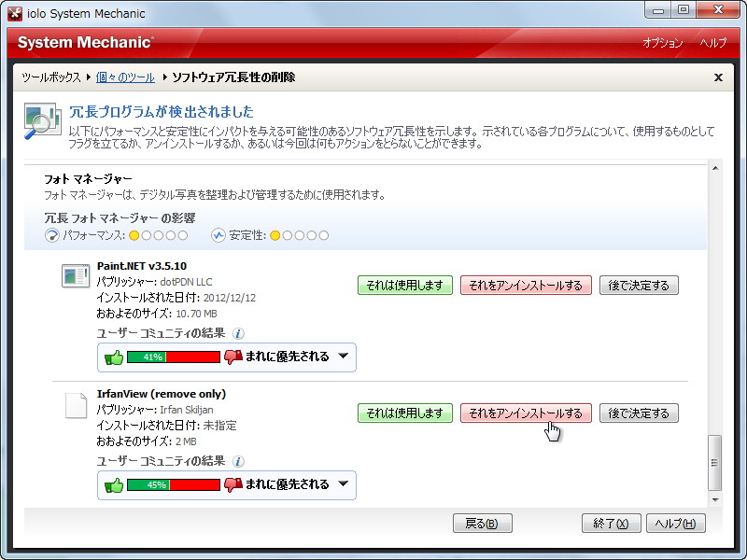Click the vertical scrollbar thumb
747x560 pixels.
point(714,462)
